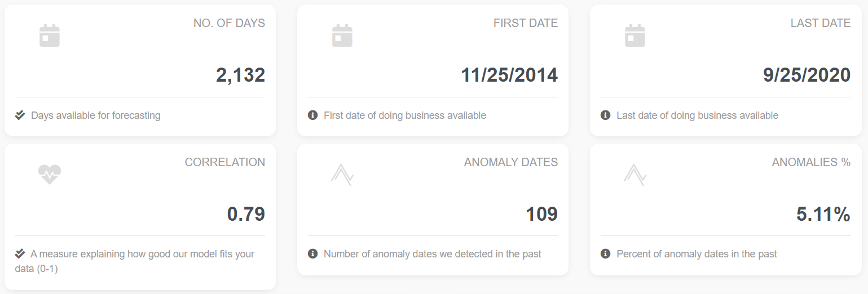868x294 pixels.
Task: Click the double-check icon by model fit description
Action: coord(20,253)
